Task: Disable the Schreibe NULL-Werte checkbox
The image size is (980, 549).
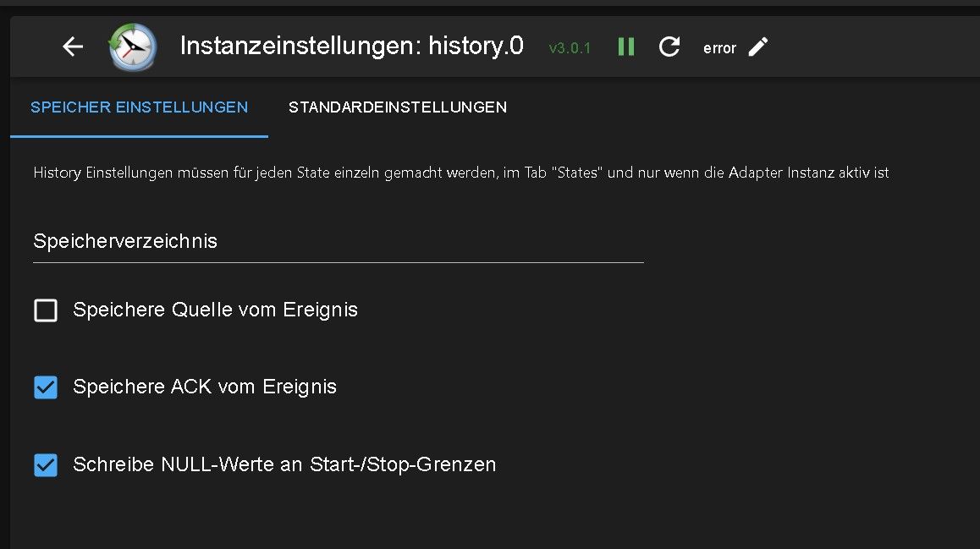Action: [46, 464]
